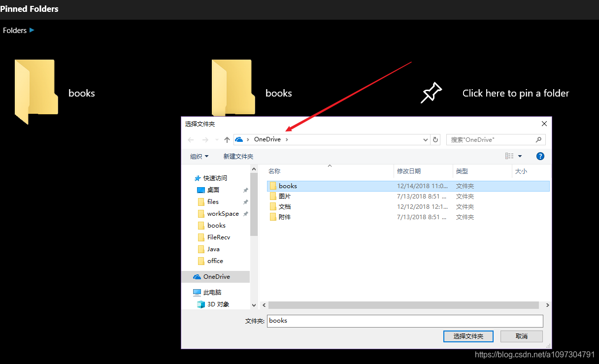The image size is (599, 364).
Task: Click the chevron before OneDrive in path
Action: click(x=248, y=140)
